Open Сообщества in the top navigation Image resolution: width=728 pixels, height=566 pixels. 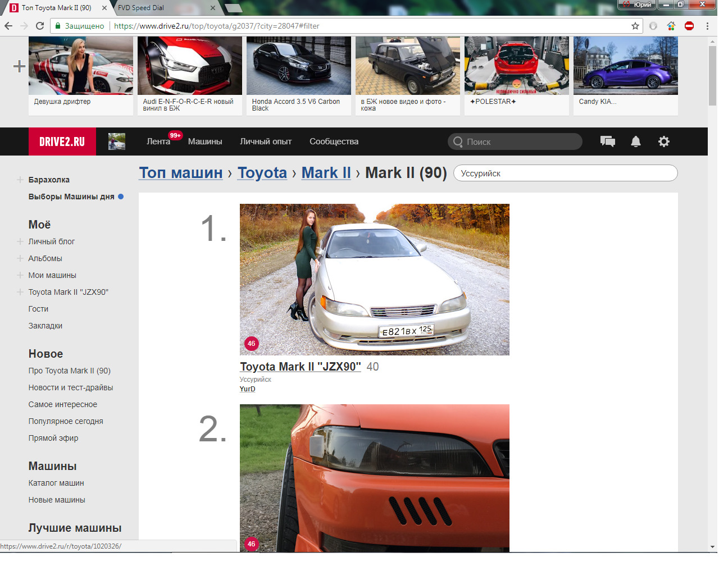[x=334, y=141]
